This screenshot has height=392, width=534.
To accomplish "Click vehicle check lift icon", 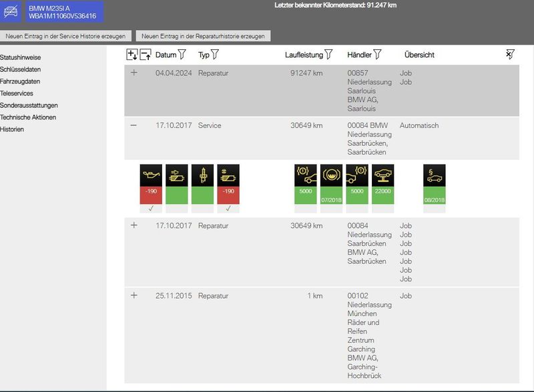I will 382,175.
